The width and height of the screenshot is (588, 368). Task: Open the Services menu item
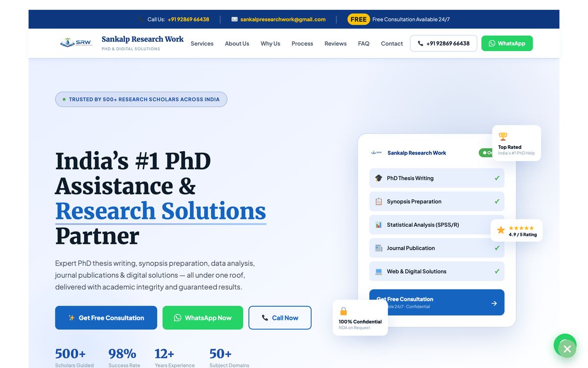click(x=202, y=44)
